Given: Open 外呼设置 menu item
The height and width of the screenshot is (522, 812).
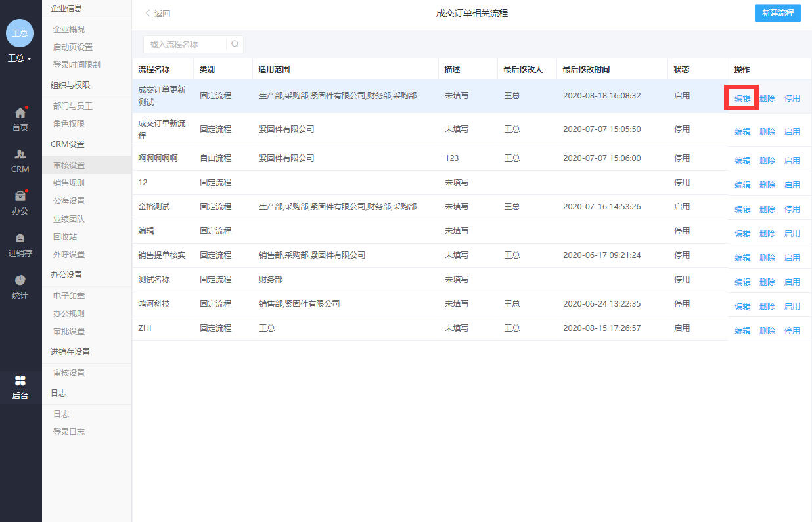Looking at the screenshot, I should (x=69, y=255).
